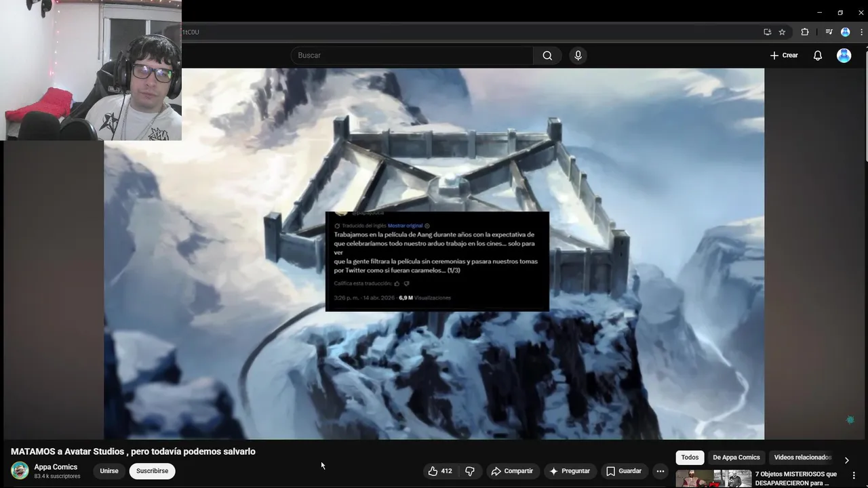
Task: Minimize the browser window
Action: [819, 12]
